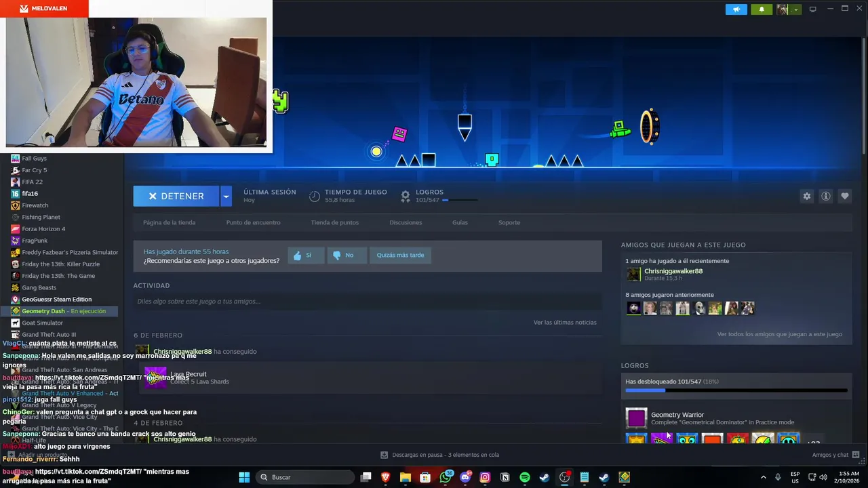Click the achievements progress bar in LOGROS panel
The image size is (868, 488).
736,390
